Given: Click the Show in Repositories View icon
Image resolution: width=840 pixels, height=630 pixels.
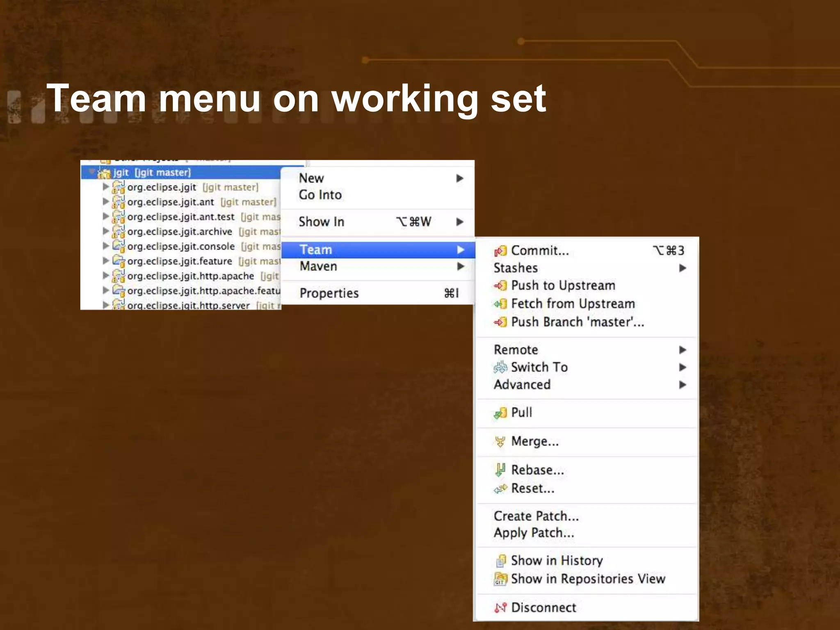Looking at the screenshot, I should (500, 579).
